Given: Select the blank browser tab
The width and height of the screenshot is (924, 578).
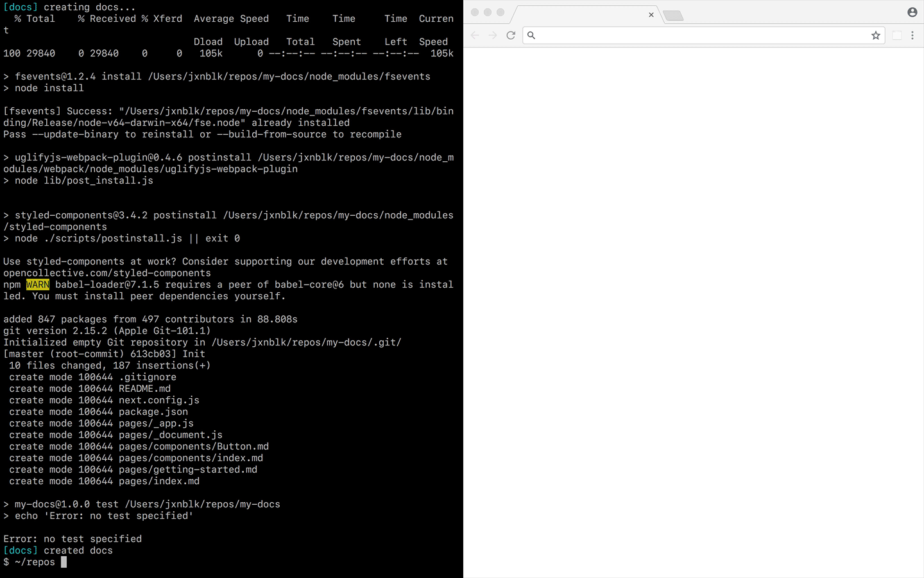Looking at the screenshot, I should [585, 15].
